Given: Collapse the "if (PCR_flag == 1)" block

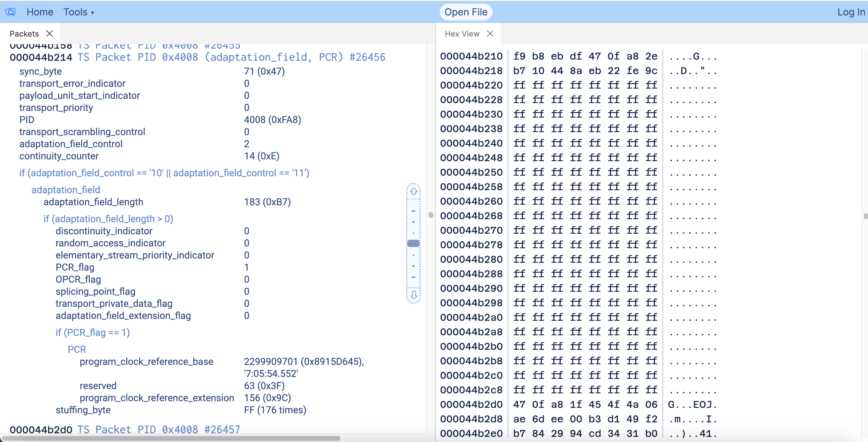Looking at the screenshot, I should tap(93, 333).
